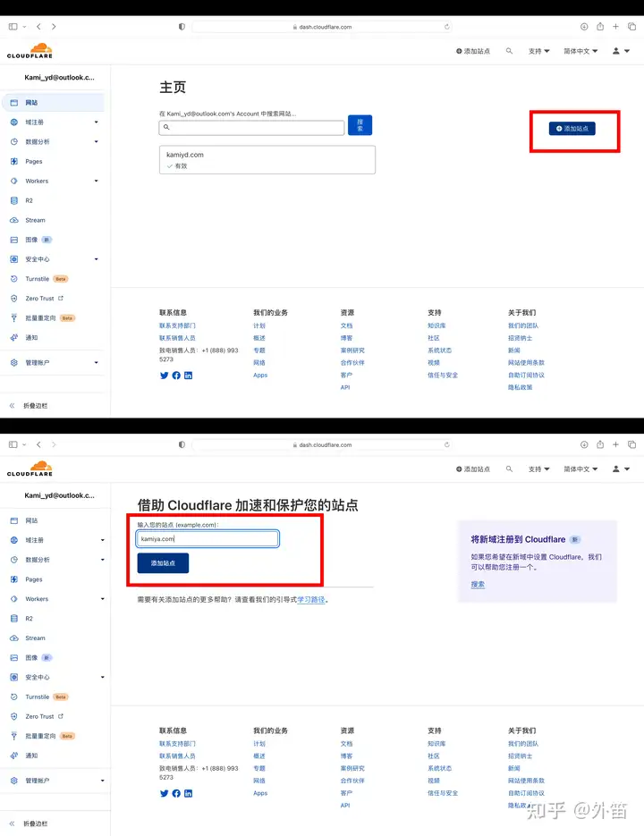
Task: Click forward arrow in lower browser window
Action: click(54, 444)
